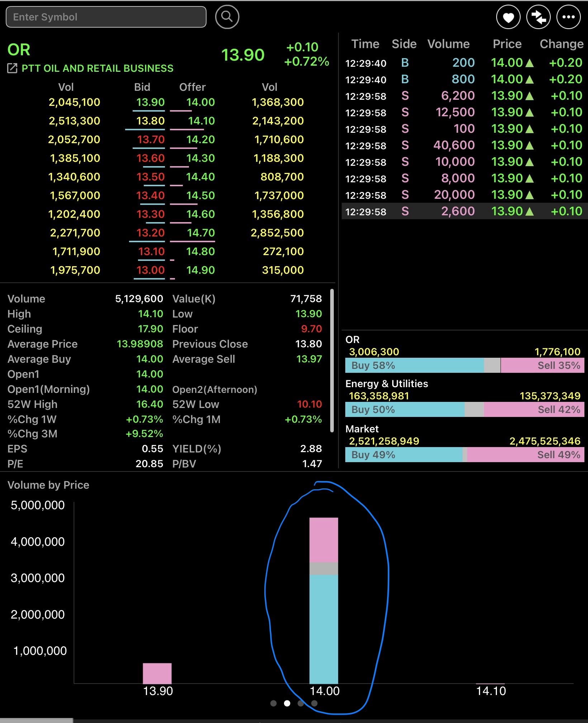Select best offer price 14.00
This screenshot has width=588, height=723.
[x=200, y=102]
